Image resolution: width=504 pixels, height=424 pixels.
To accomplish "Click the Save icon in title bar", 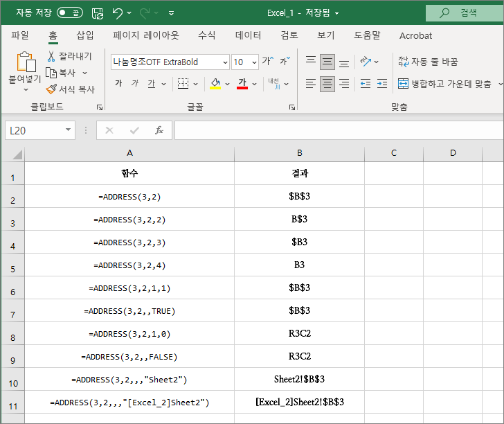I will [x=98, y=13].
